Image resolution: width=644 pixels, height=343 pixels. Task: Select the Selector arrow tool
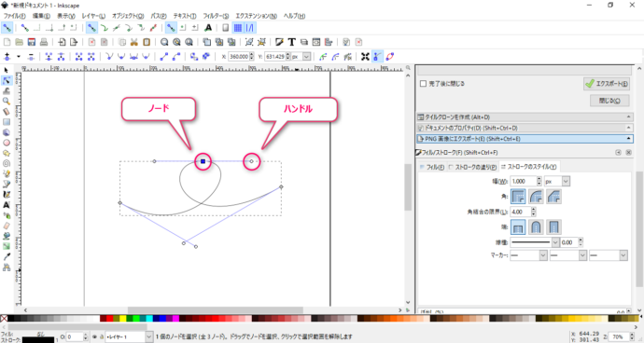(x=7, y=70)
